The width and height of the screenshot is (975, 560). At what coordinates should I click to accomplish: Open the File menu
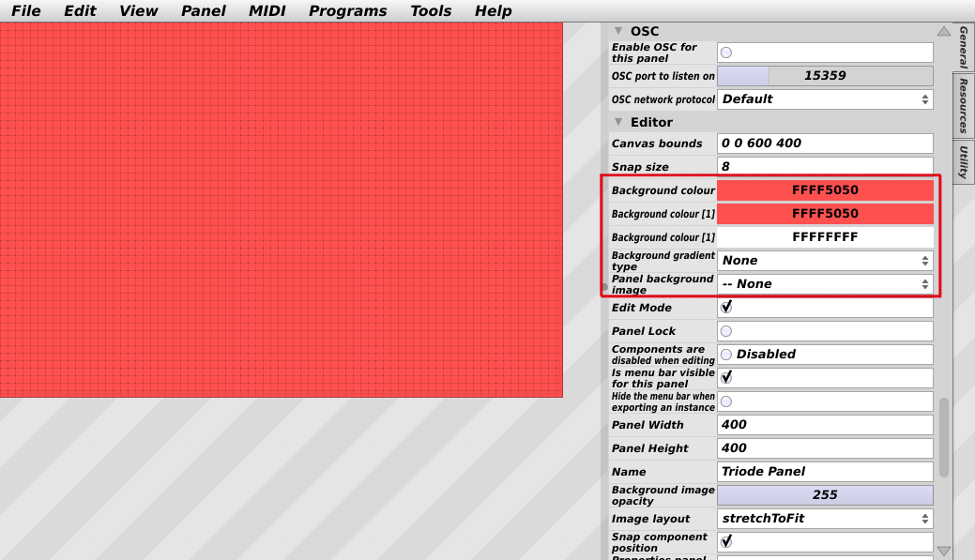[26, 10]
